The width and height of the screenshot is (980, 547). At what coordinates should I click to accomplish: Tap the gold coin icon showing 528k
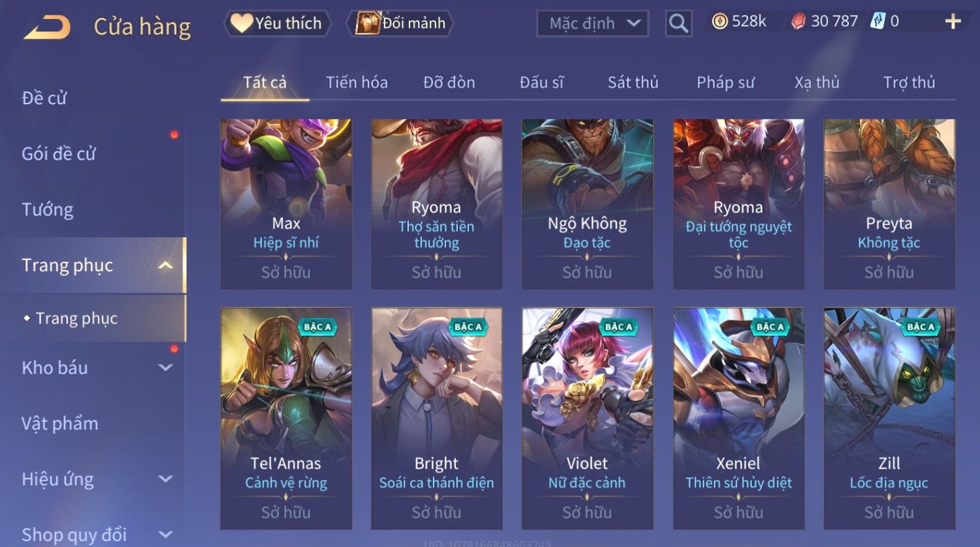tap(720, 22)
